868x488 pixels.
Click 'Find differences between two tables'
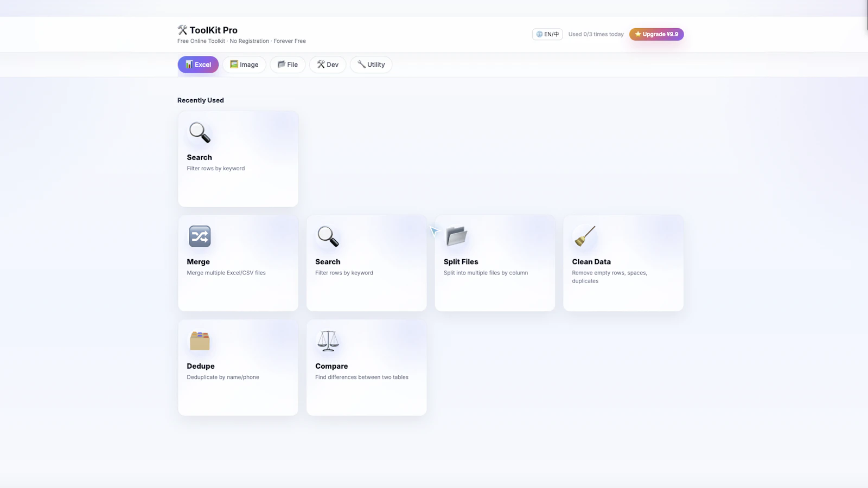362,377
